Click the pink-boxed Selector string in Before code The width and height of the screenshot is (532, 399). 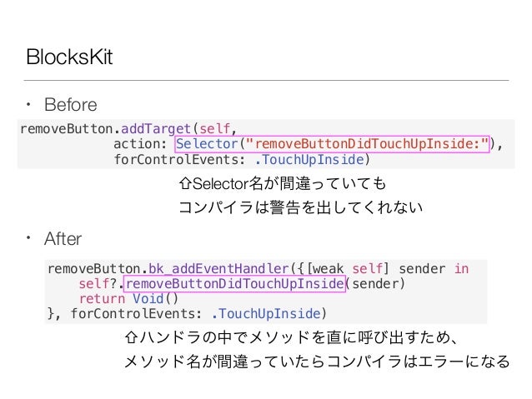click(333, 144)
